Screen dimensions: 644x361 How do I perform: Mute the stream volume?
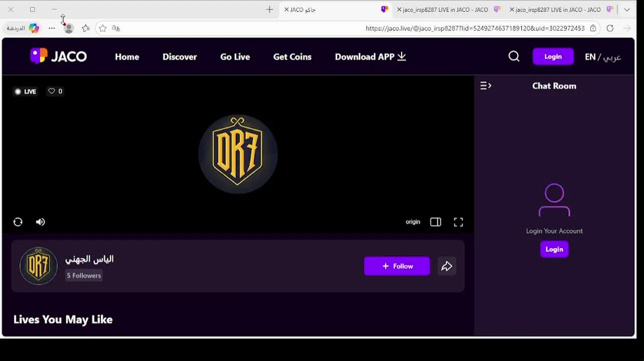tap(41, 222)
